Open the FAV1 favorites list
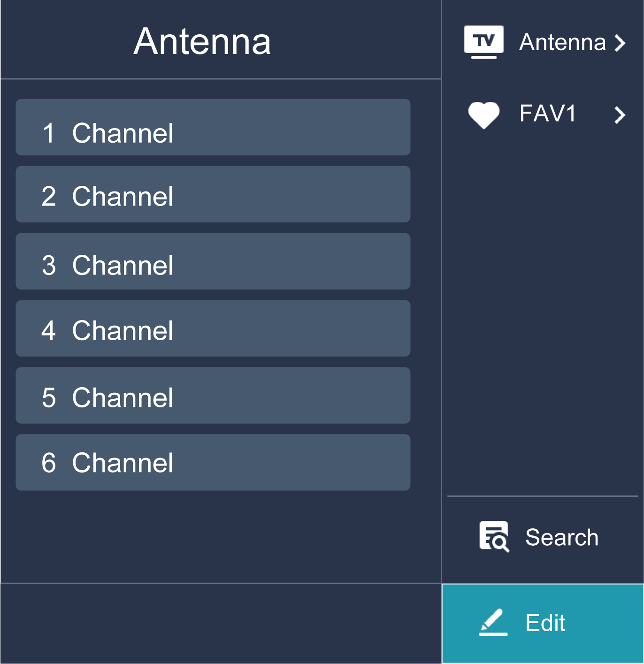The image size is (644, 664). [x=547, y=114]
